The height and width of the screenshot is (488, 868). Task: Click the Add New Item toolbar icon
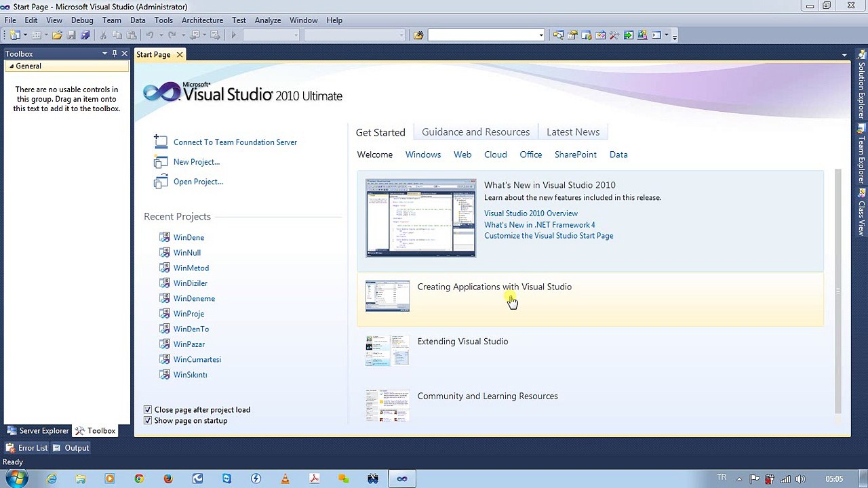[37, 35]
